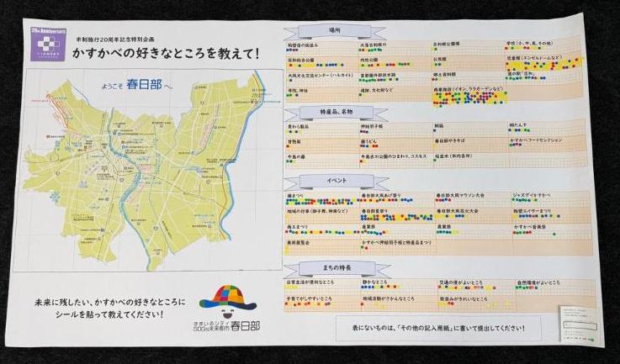Viewport: 620px width, 364px height.
Task: Click the '美術展覧会' event label
Action: (298, 243)
